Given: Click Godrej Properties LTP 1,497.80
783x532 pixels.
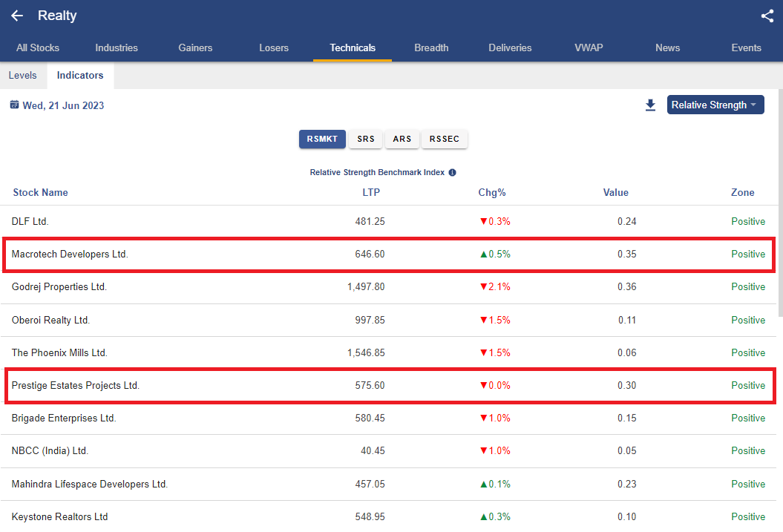Looking at the screenshot, I should 366,287.
